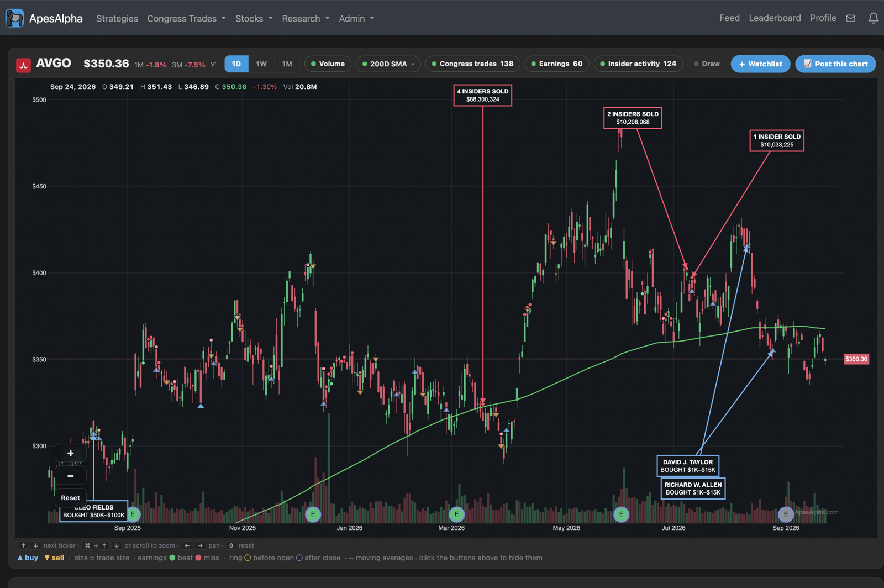Expand the Research dropdown menu
884x588 pixels.
(x=306, y=18)
